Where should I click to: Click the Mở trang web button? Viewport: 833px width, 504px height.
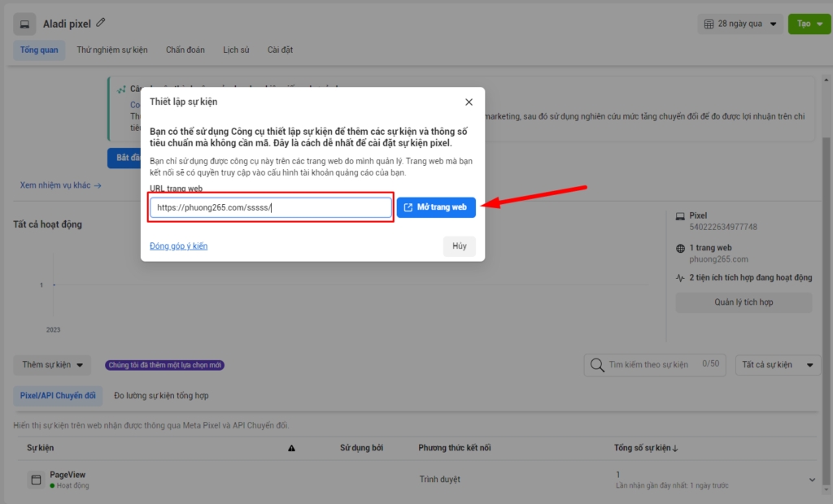436,207
